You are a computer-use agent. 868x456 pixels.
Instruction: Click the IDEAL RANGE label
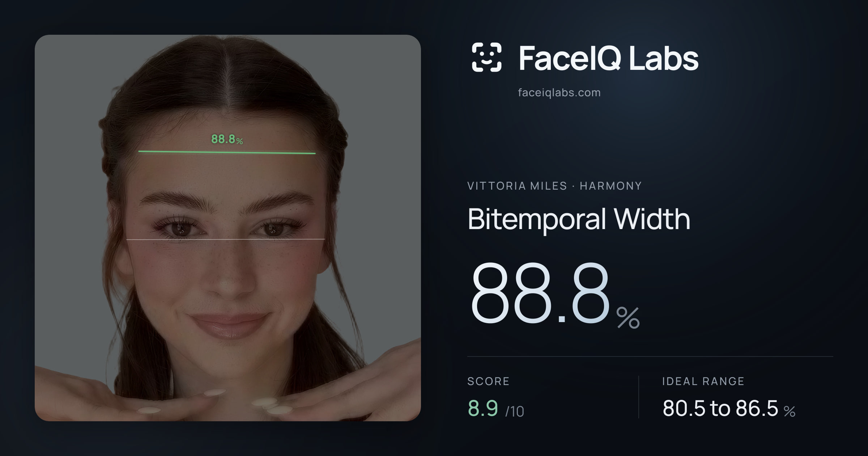(703, 381)
